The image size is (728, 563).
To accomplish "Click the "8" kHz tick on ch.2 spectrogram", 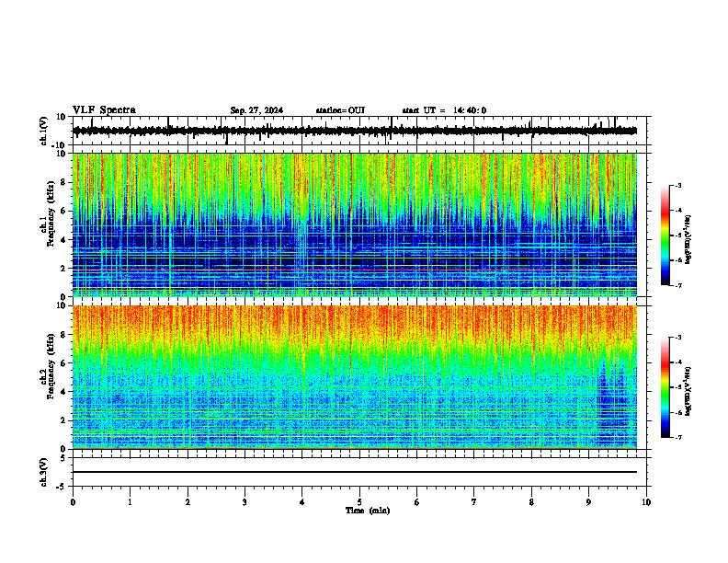I will coord(64,335).
